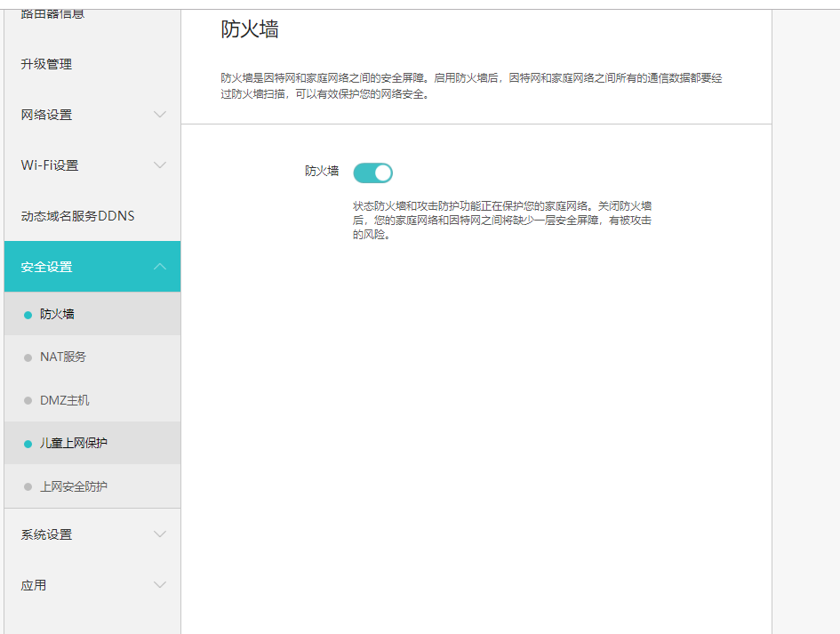Select the Wi-Fi设置 menu label
Image resolution: width=840 pixels, height=634 pixels.
(50, 165)
